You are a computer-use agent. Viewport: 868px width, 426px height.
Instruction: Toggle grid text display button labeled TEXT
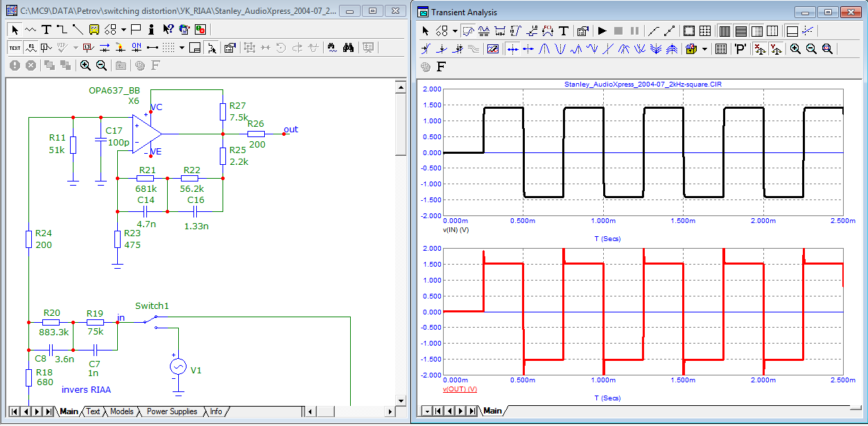point(15,47)
